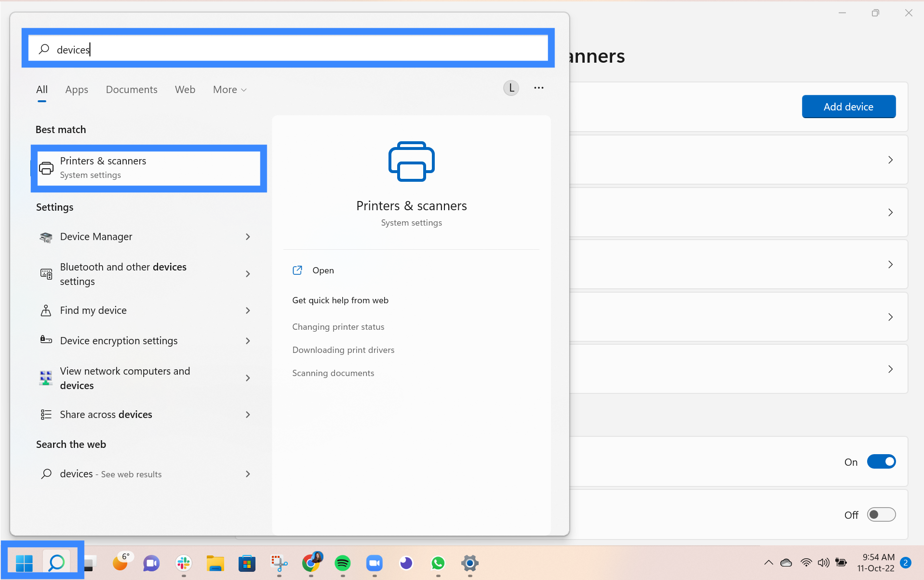
Task: Open Snipping Tool from the taskbar
Action: [279, 563]
